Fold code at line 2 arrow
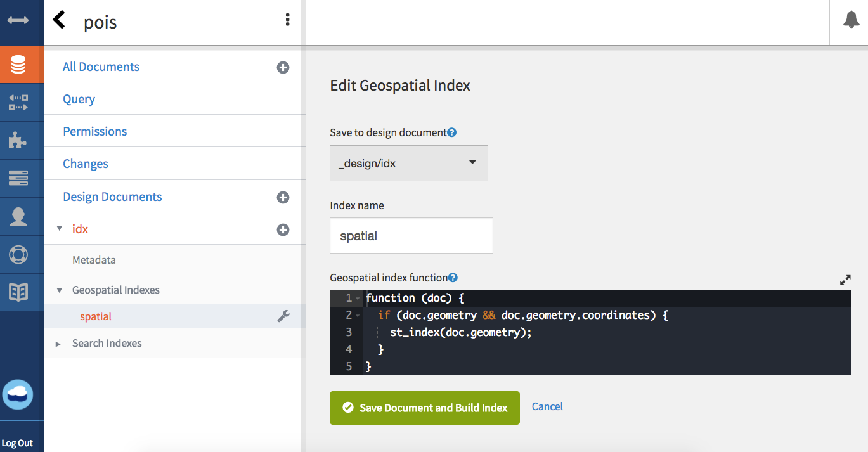This screenshot has width=868, height=452. [x=358, y=315]
